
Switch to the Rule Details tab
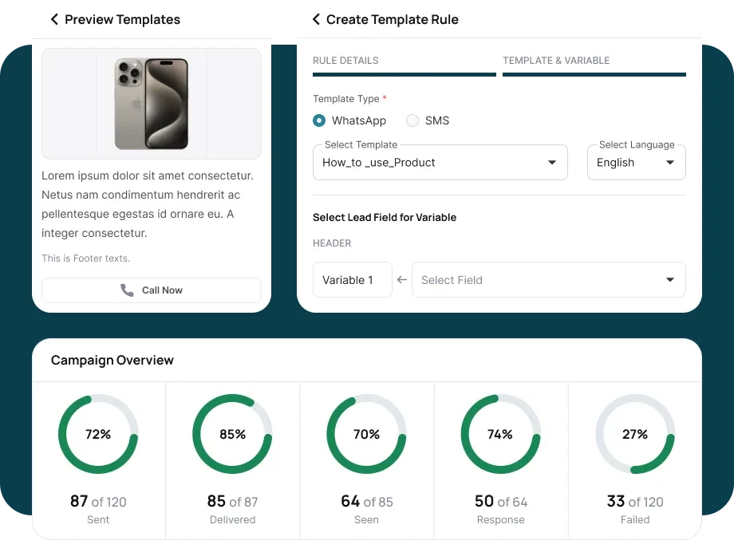[x=404, y=61]
